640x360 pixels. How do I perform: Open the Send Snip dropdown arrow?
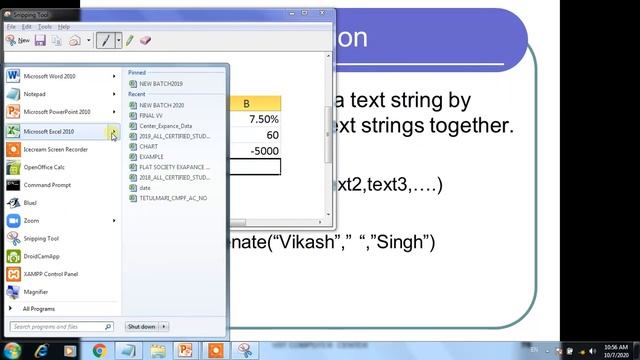point(89,40)
